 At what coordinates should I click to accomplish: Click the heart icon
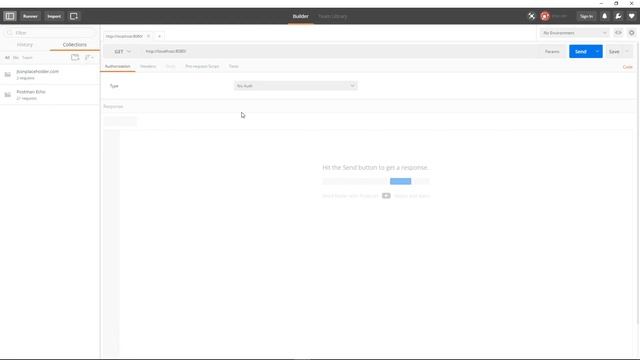coord(632,16)
